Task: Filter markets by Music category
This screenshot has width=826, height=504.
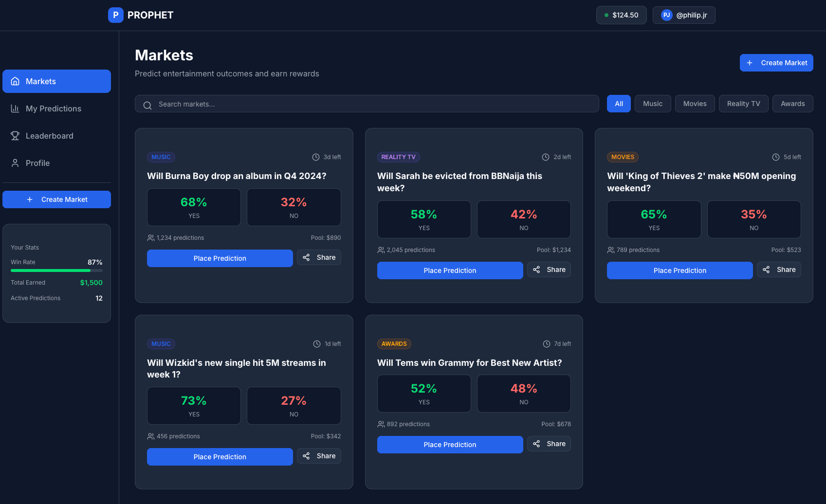Action: pos(652,104)
